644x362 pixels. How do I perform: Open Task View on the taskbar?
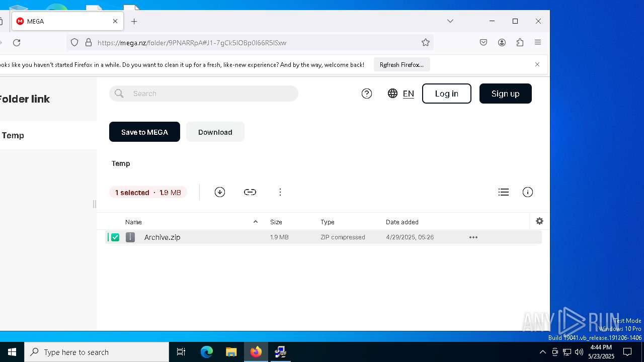point(181,352)
